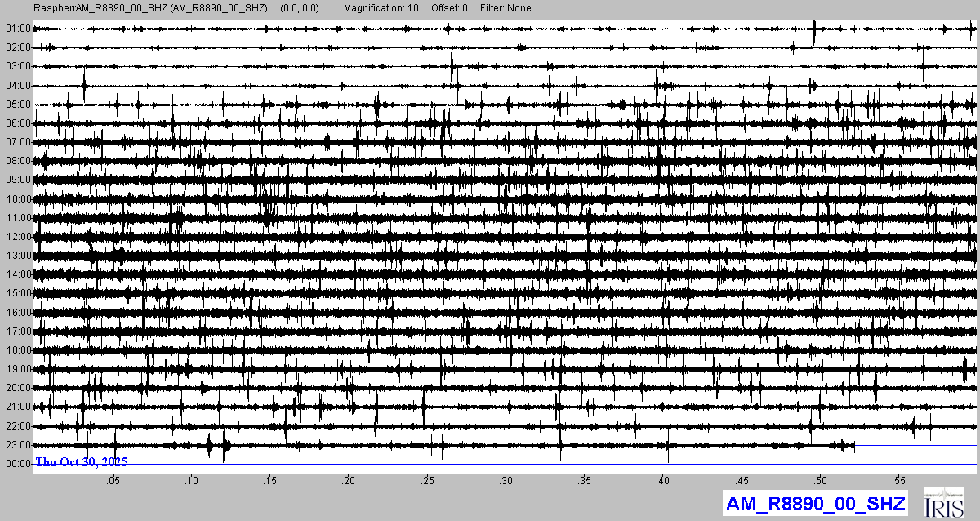Select the 10:00 hour trace label
Screen dimensions: 980x521
coord(17,199)
